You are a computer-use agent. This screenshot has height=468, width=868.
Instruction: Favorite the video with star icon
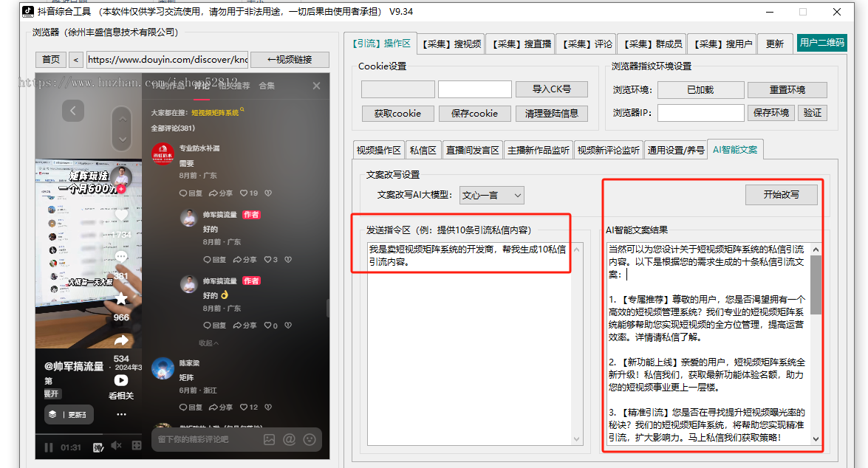pos(121,299)
